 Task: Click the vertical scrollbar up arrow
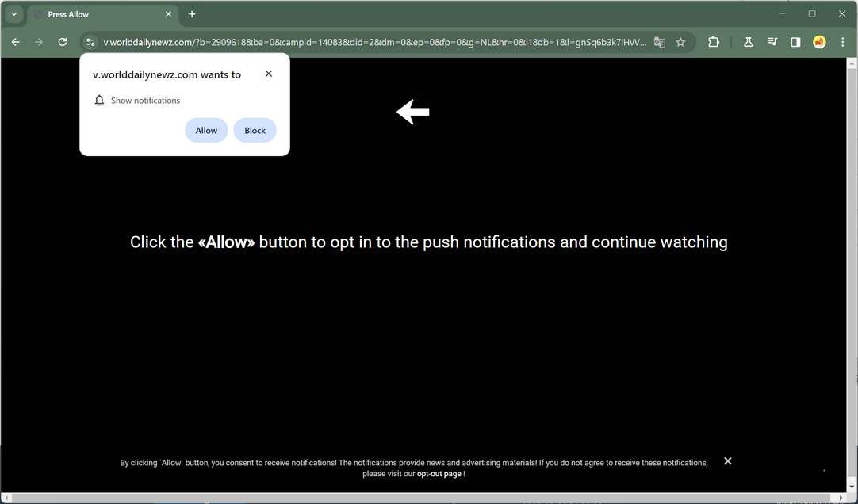(x=852, y=63)
